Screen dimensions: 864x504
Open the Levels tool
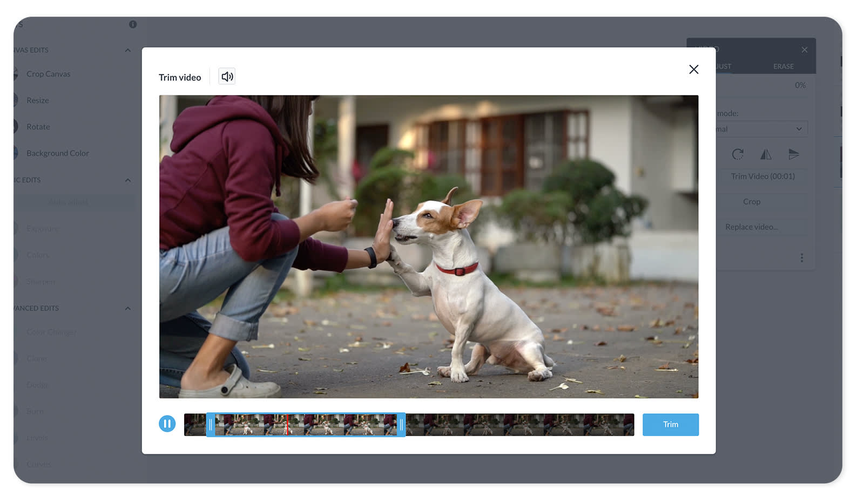pyautogui.click(x=37, y=438)
